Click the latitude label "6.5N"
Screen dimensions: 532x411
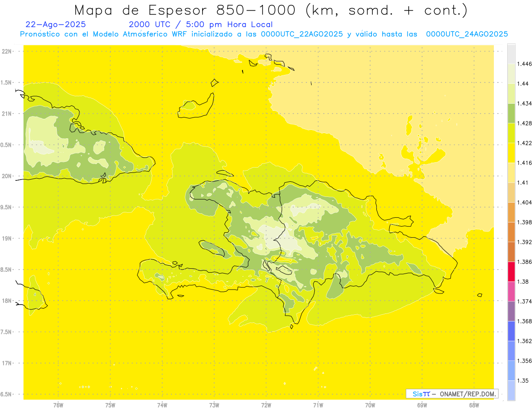[x=7, y=394]
